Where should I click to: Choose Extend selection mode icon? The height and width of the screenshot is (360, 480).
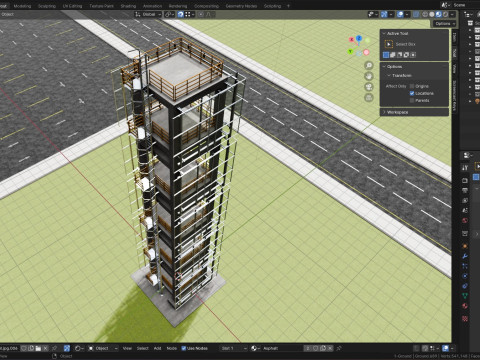[x=393, y=55]
